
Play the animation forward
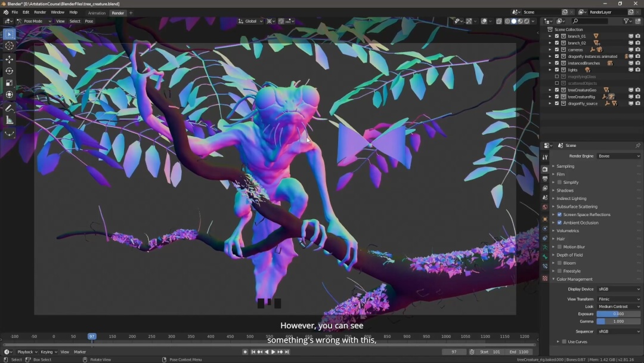(273, 352)
